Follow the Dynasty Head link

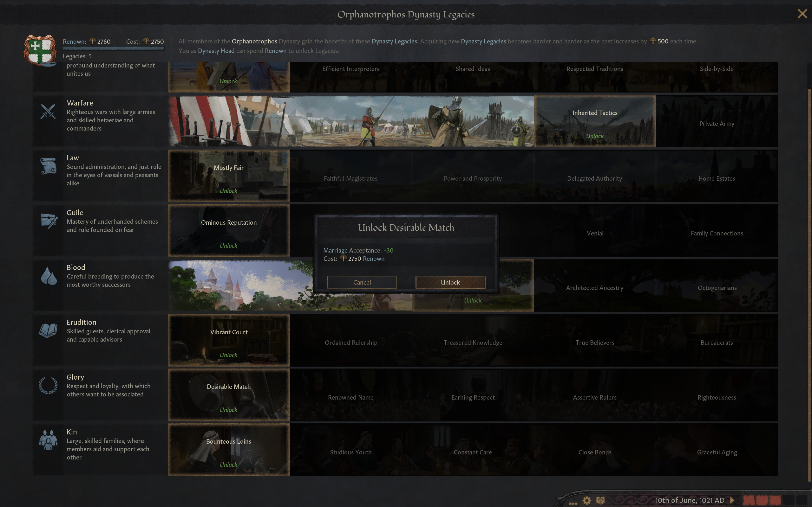click(x=216, y=51)
